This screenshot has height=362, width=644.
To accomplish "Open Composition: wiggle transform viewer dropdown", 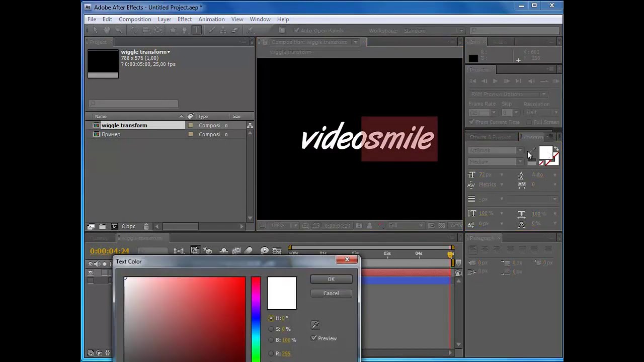I will click(356, 42).
